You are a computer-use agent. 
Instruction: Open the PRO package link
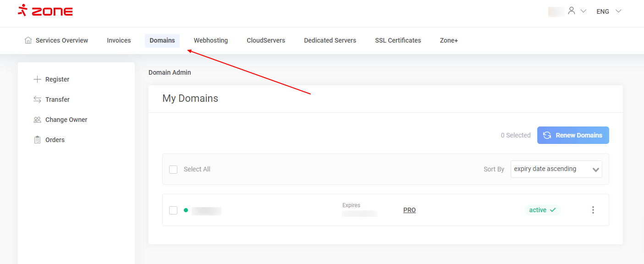409,210
